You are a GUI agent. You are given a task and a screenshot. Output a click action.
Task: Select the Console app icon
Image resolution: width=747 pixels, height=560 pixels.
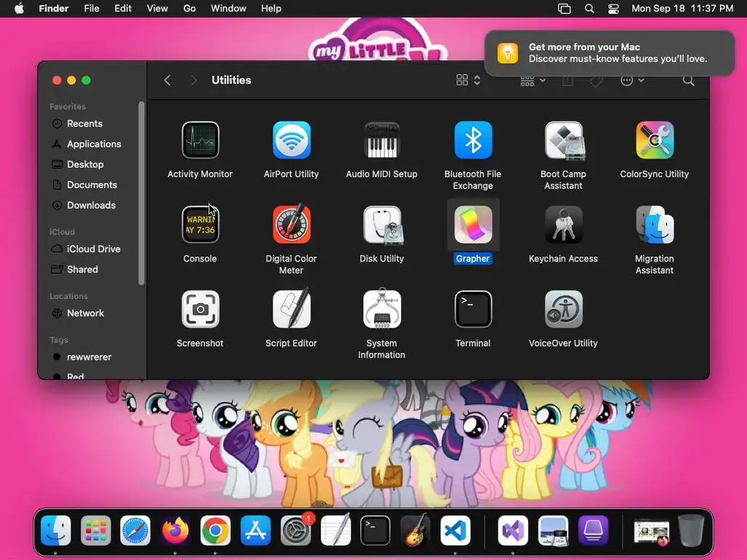[200, 225]
